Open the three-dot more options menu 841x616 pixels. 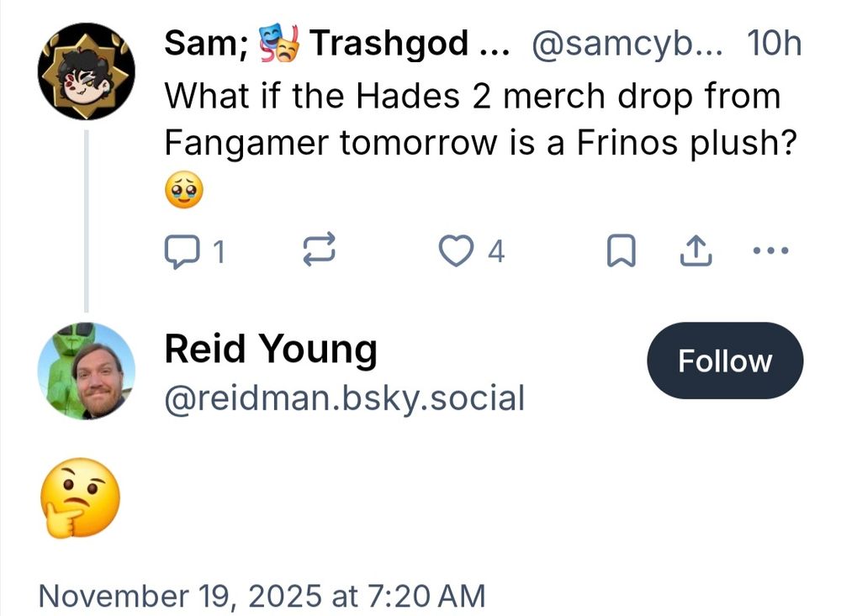tap(771, 250)
